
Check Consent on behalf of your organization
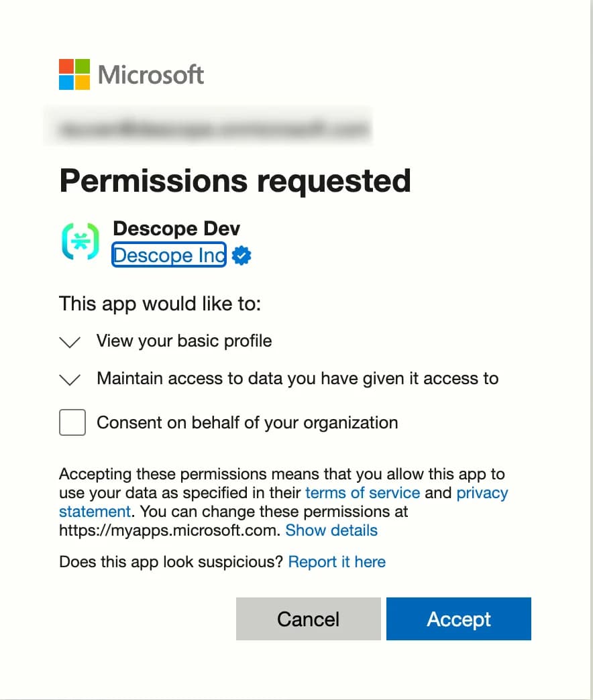72,422
